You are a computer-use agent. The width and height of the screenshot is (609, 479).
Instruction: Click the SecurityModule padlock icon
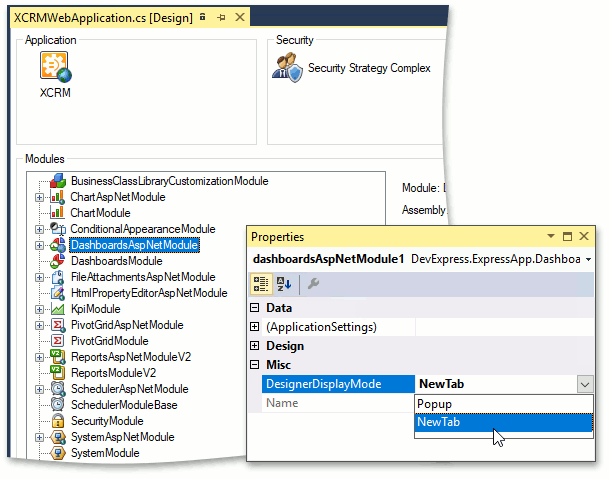[58, 421]
